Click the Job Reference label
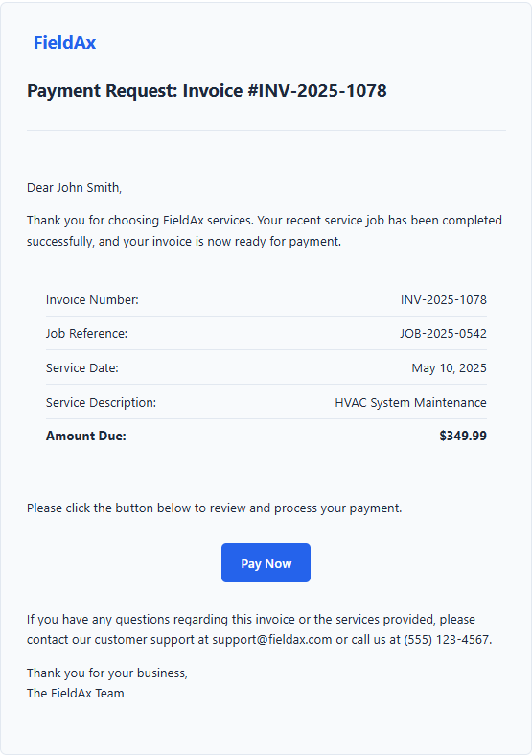This screenshot has width=532, height=756. coord(86,334)
